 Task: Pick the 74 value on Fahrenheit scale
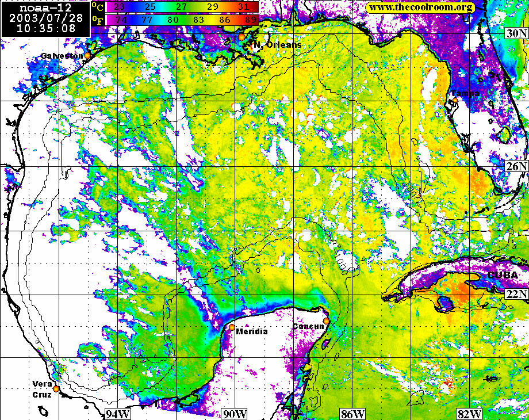pos(121,20)
